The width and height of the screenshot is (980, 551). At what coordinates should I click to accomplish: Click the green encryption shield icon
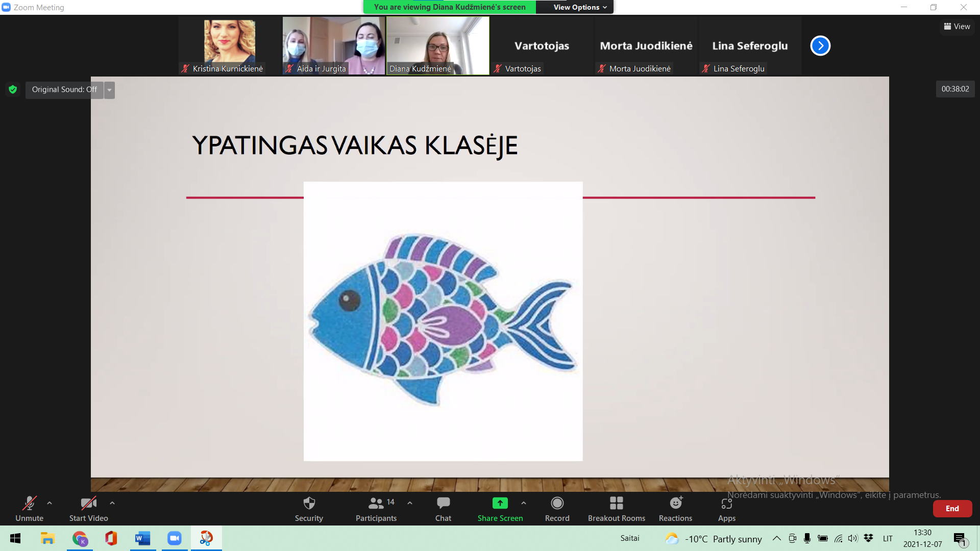[13, 90]
